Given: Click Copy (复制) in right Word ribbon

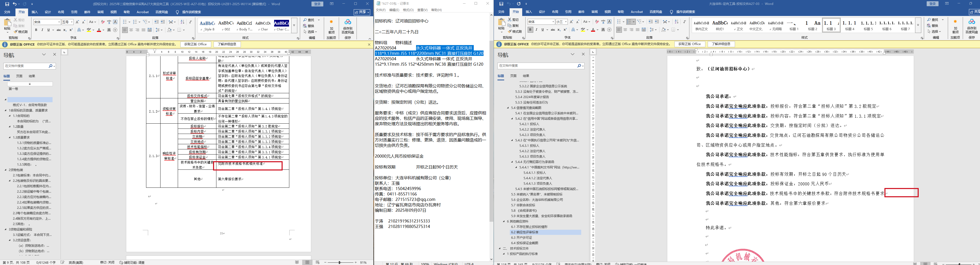Looking at the screenshot, I should (514, 25).
